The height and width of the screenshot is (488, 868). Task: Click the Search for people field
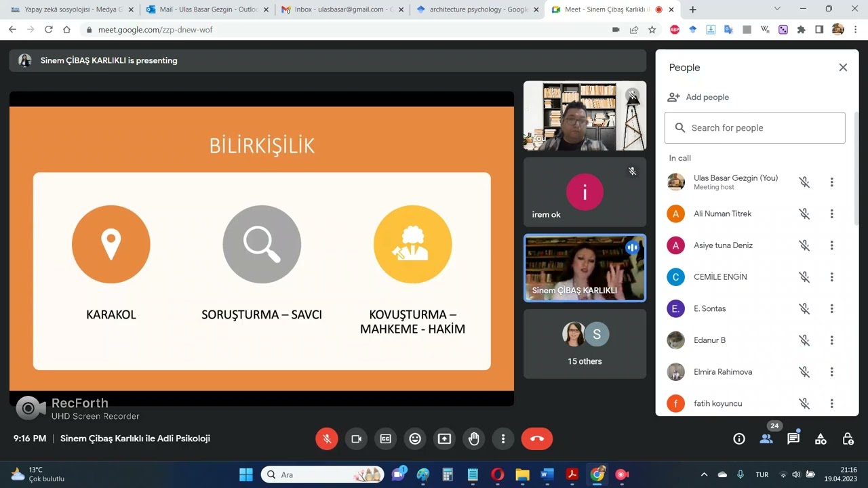[x=755, y=127]
